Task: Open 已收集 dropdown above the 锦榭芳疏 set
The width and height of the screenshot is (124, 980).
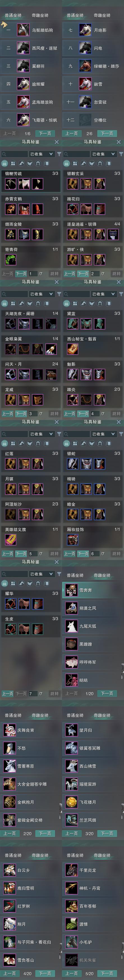Action: pyautogui.click(x=42, y=154)
